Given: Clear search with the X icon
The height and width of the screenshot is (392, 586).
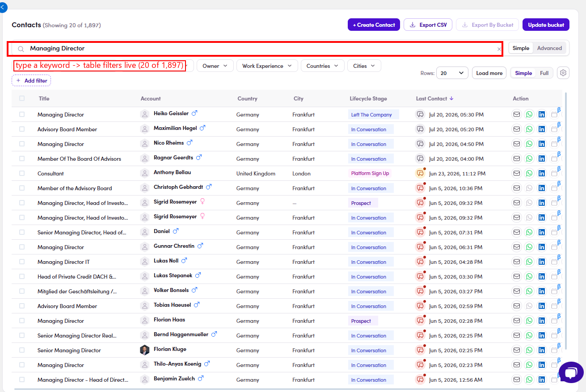Looking at the screenshot, I should 499,49.
